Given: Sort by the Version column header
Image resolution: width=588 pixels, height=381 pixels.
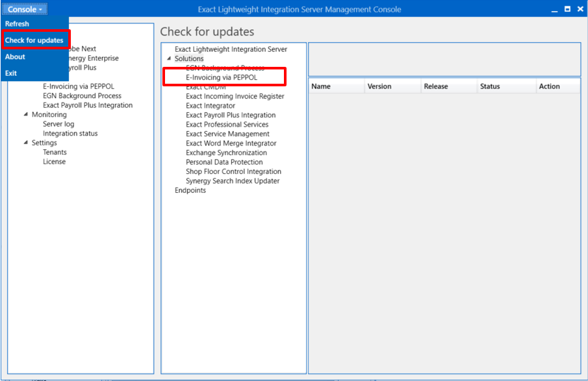Looking at the screenshot, I should 392,86.
